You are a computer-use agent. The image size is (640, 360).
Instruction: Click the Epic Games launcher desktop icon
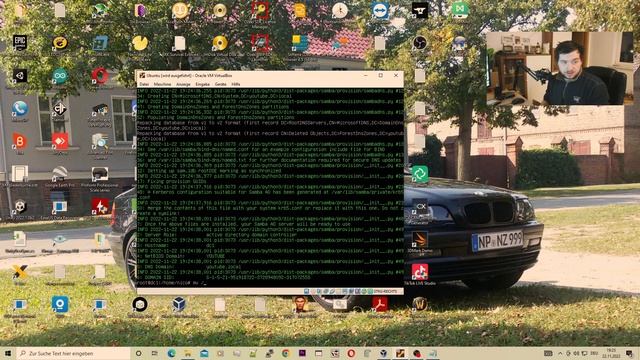pos(20,42)
